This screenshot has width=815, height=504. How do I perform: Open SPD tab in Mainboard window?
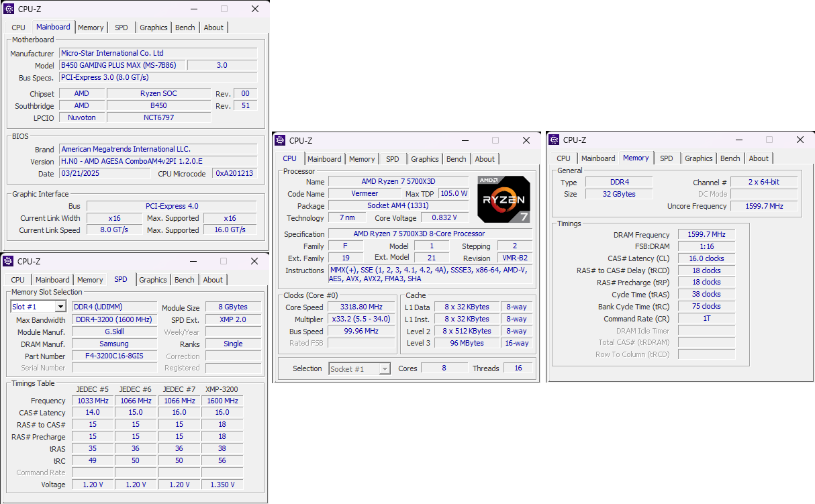pyautogui.click(x=121, y=28)
